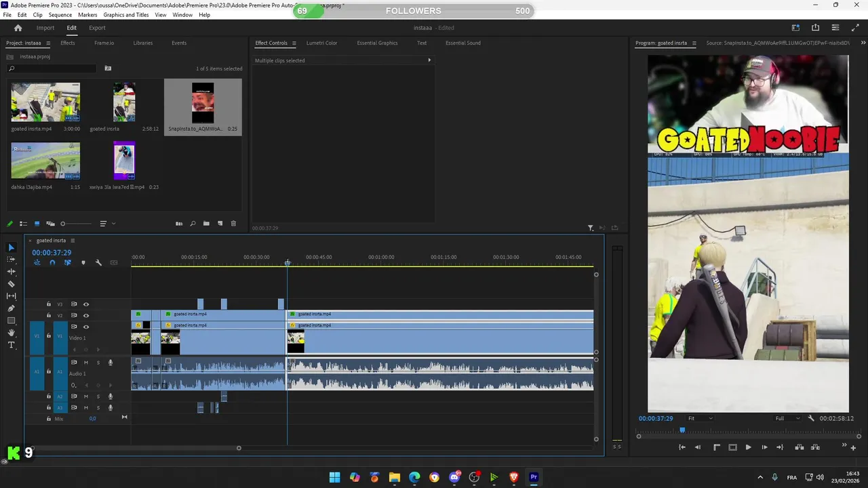Open the Import workspace
The width and height of the screenshot is (868, 488).
pyautogui.click(x=45, y=28)
